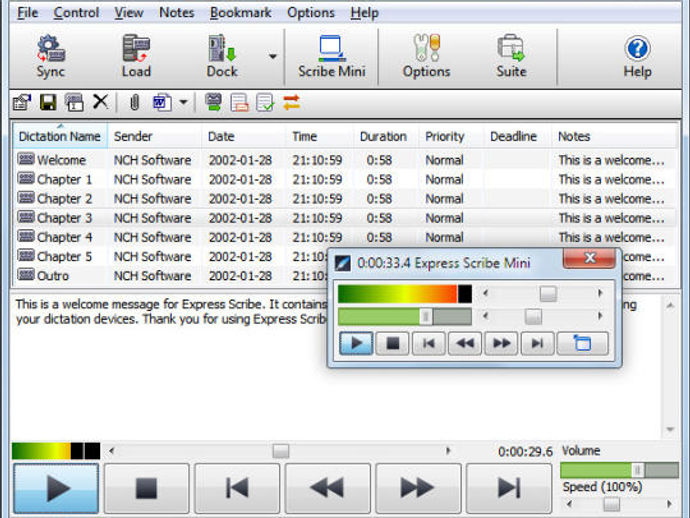This screenshot has width=690, height=518.
Task: Click the main window go-to-start button
Action: [x=237, y=488]
